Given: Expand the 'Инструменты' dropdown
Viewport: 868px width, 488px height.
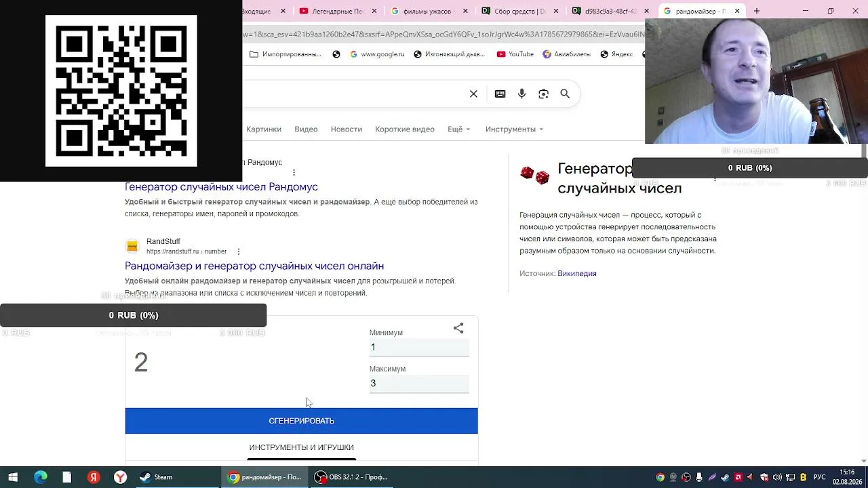Looking at the screenshot, I should point(514,129).
